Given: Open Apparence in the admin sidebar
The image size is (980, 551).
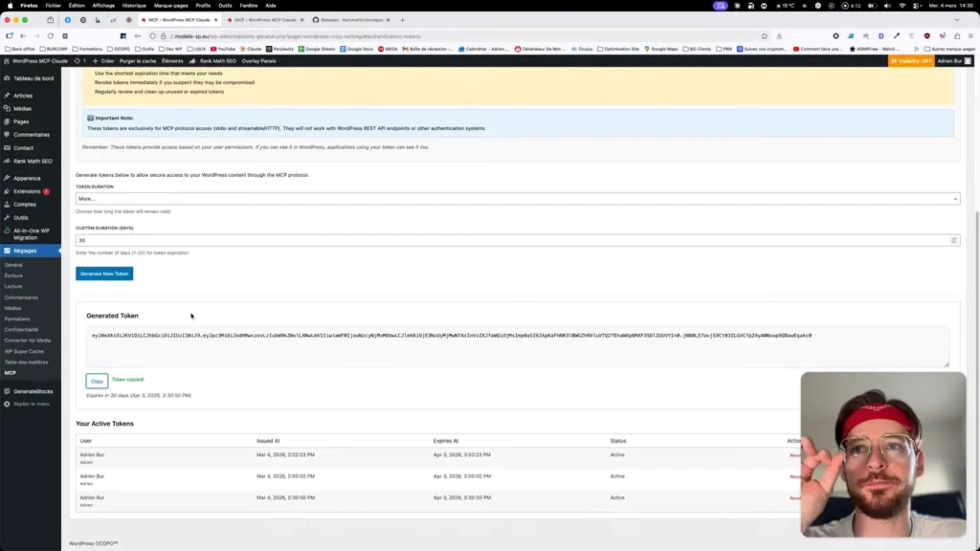Looking at the screenshot, I should tap(27, 178).
